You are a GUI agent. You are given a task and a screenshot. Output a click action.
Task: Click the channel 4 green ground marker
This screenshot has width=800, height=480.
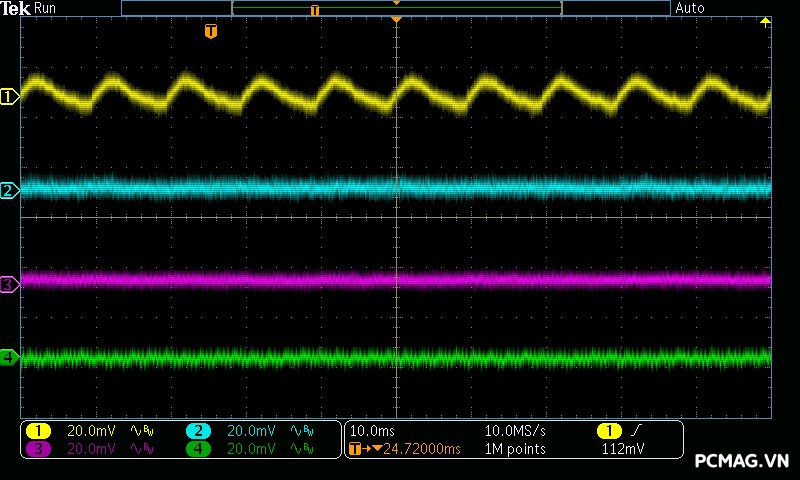pos(9,357)
